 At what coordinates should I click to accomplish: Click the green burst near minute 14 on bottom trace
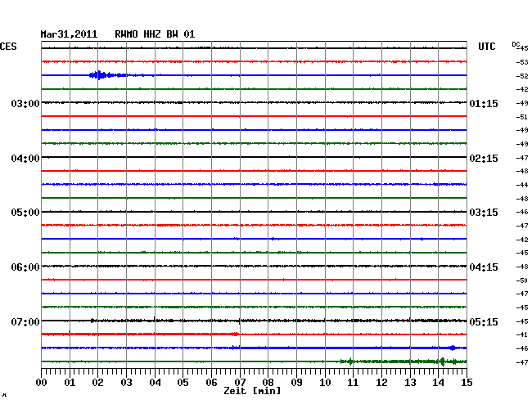(x=442, y=362)
